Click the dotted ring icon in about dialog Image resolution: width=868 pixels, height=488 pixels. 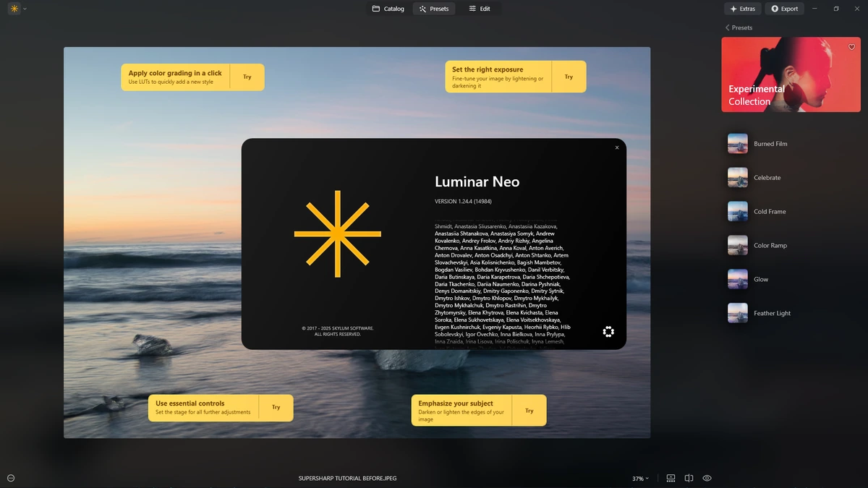pos(608,332)
